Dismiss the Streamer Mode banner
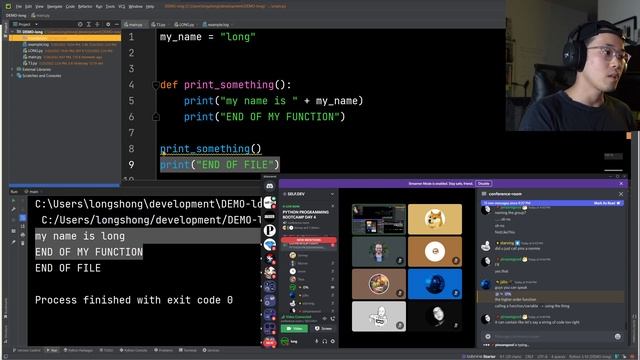The height and width of the screenshot is (360, 640). [621, 184]
